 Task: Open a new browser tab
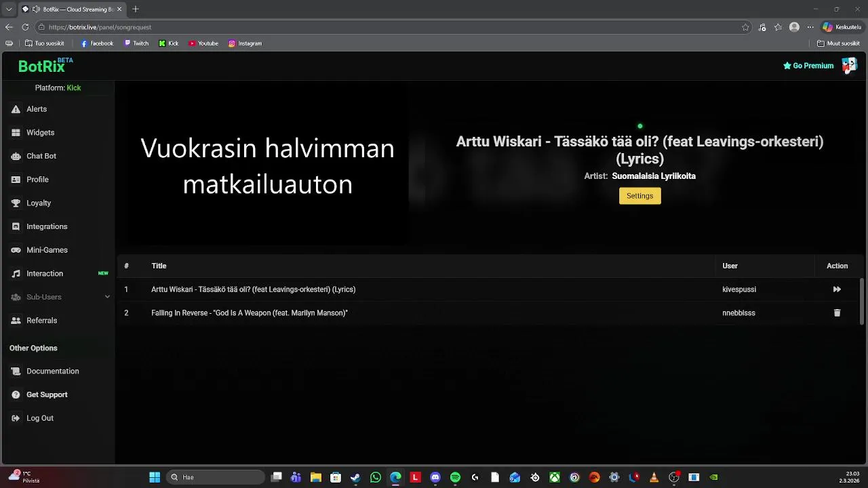point(136,9)
